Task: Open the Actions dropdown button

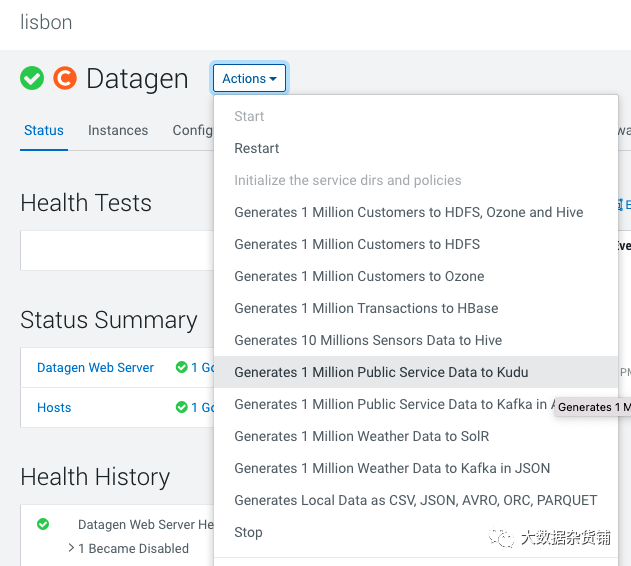Action: pos(249,79)
